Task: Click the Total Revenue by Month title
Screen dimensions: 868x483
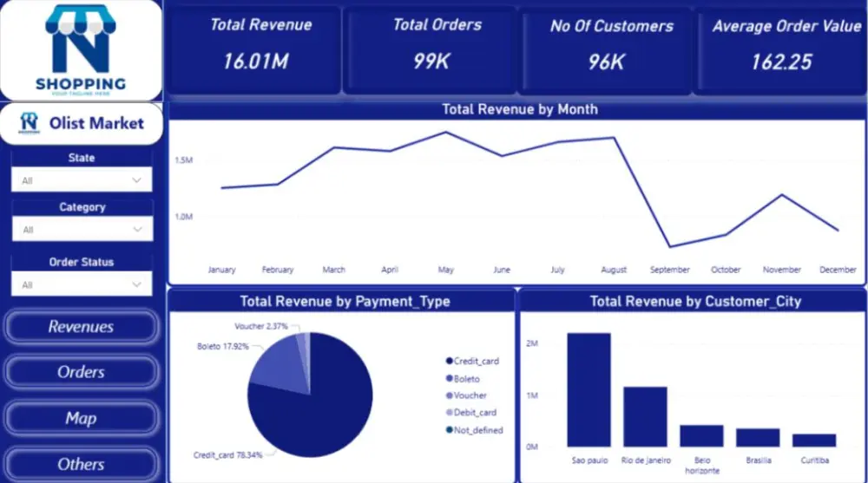Action: [x=520, y=109]
